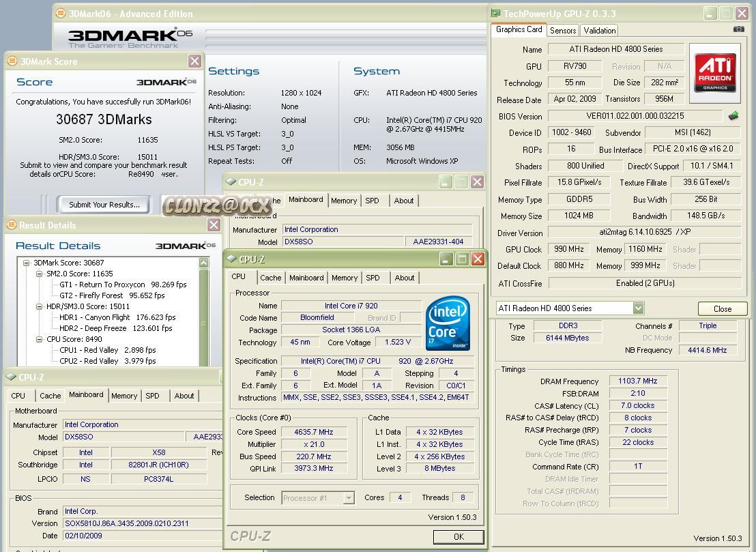Click the BIOS Date 02/10/2009 field
This screenshot has width=756, height=552.
[143, 536]
